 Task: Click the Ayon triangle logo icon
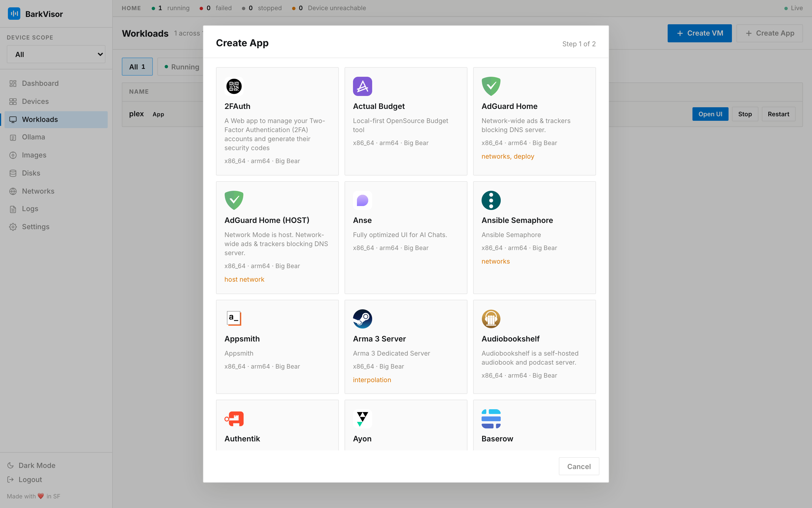tap(362, 419)
